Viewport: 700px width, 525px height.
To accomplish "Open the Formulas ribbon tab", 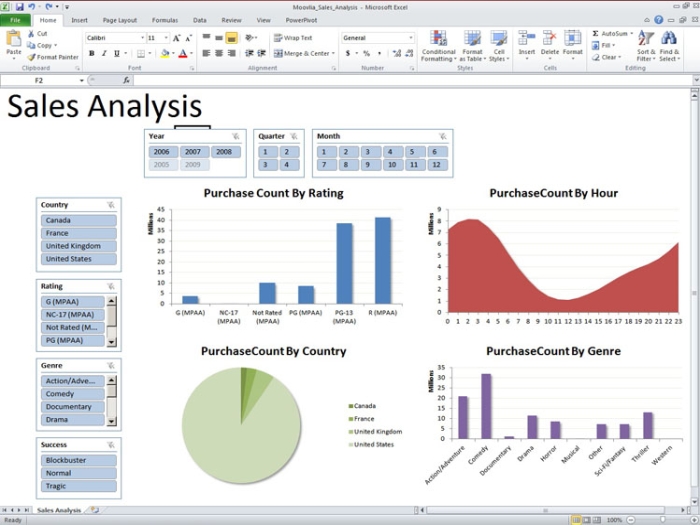I will tap(165, 20).
